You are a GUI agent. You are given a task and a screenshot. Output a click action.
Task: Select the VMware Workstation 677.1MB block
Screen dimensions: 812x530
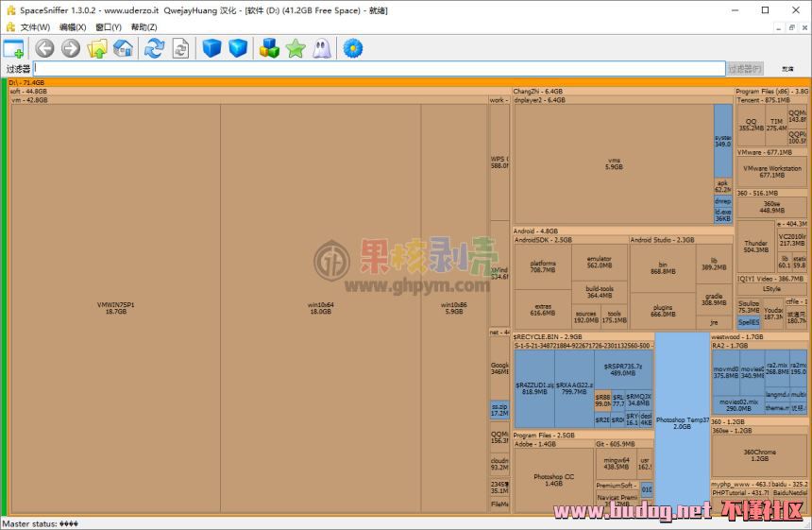(x=772, y=172)
